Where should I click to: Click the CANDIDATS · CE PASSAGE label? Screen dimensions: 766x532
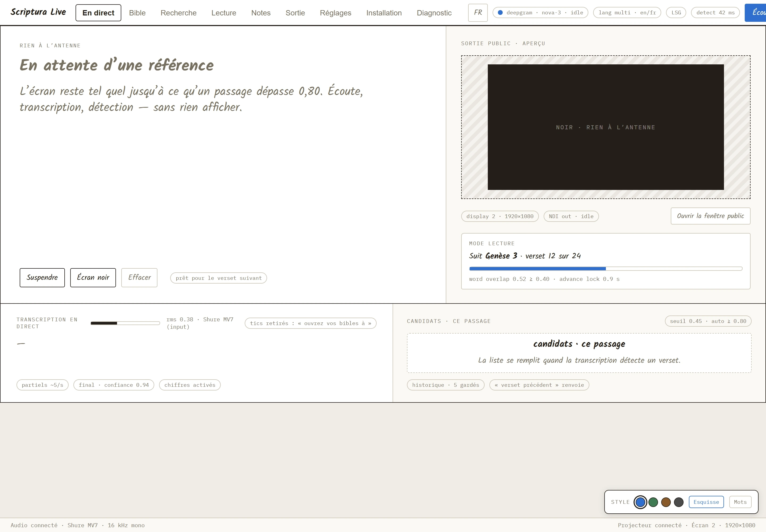449,321
